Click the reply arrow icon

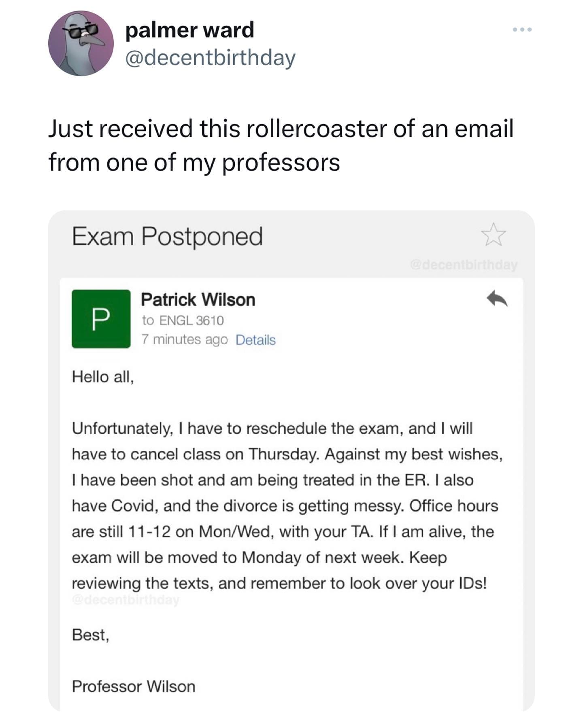497,299
